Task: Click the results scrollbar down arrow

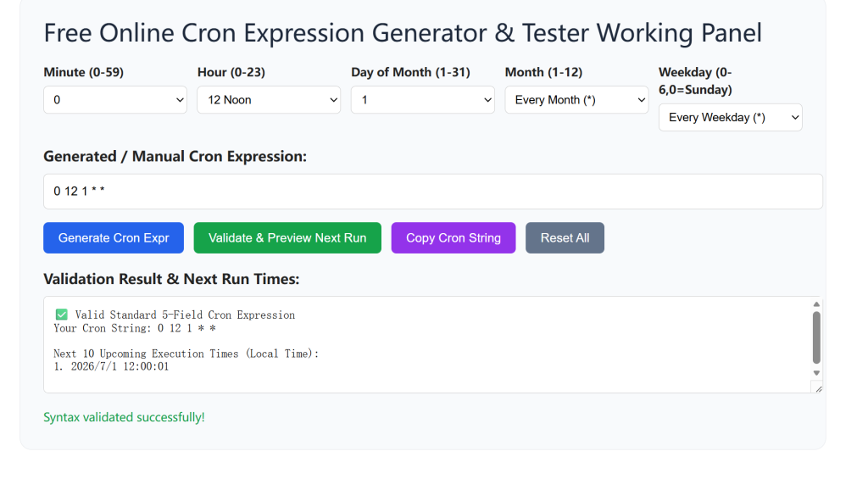Action: click(816, 373)
